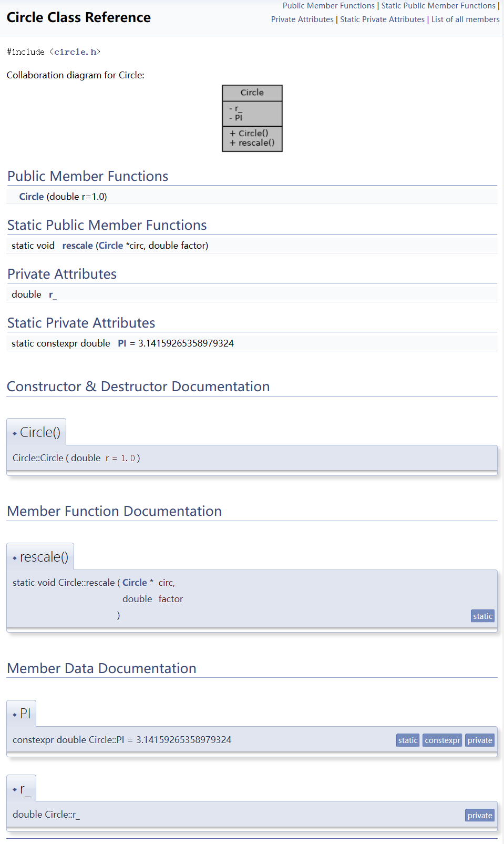504x844 pixels.
Task: Open Static Private Attributes top link
Action: click(382, 19)
